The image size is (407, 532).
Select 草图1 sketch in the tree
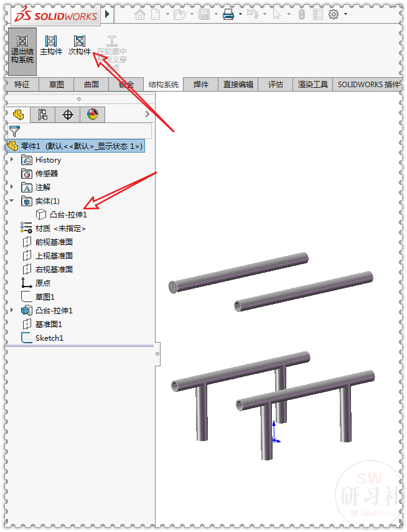coord(38,297)
